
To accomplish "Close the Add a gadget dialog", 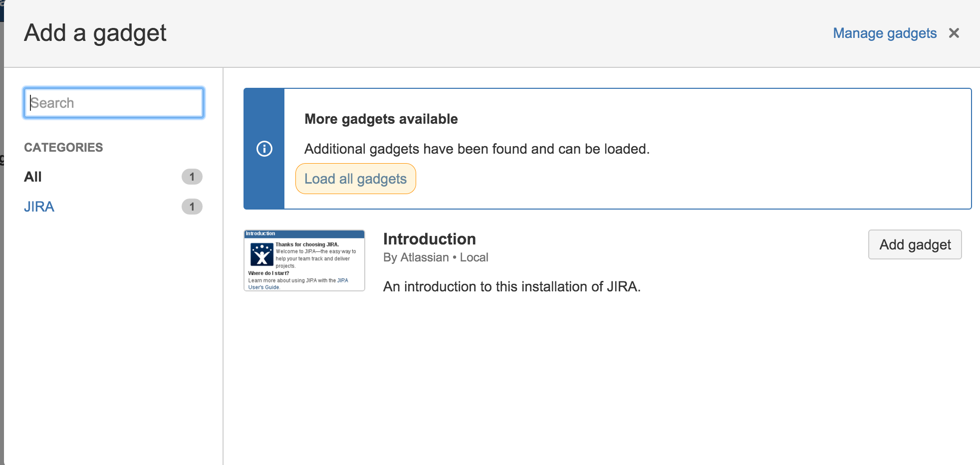I will (954, 33).
